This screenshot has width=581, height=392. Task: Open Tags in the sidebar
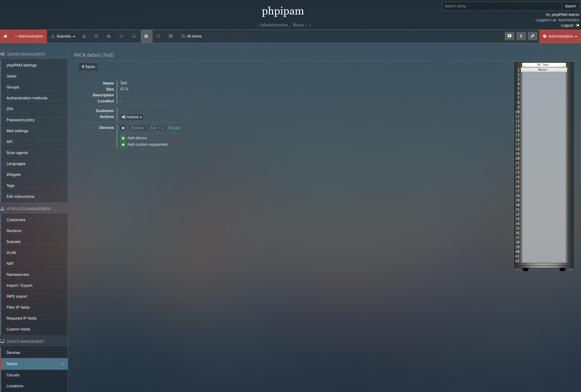(34, 186)
